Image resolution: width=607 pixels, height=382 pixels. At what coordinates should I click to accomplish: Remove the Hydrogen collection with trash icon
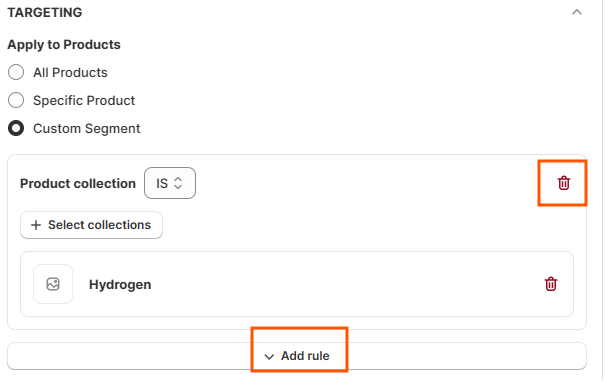pyautogui.click(x=551, y=284)
